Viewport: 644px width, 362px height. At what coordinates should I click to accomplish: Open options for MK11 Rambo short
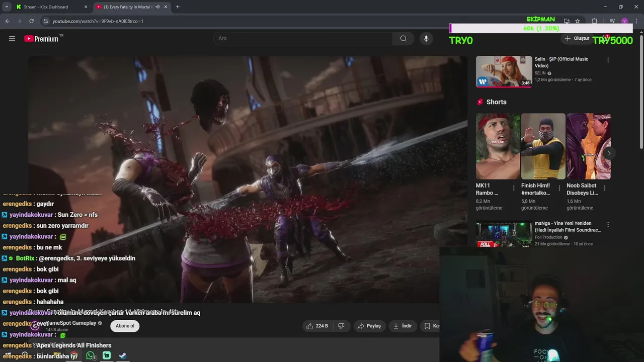514,188
